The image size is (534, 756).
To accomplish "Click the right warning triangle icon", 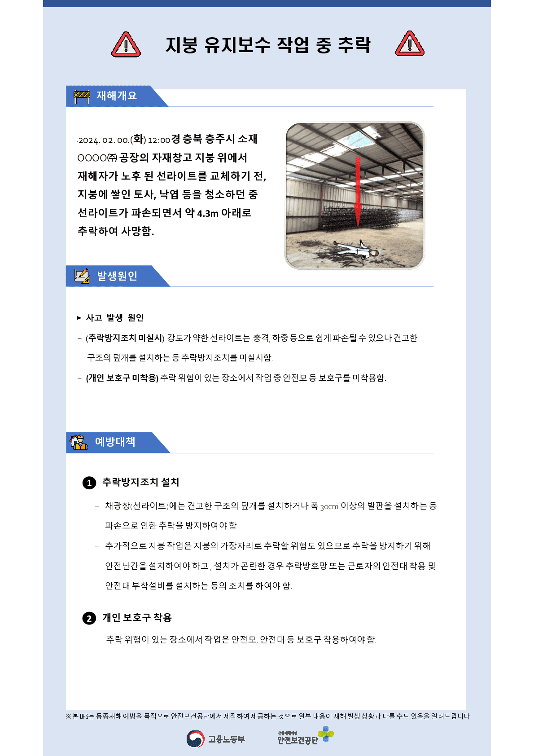I will point(410,44).
